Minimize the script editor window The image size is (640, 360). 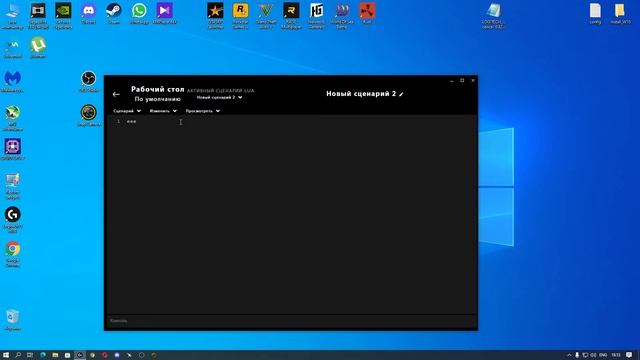point(451,81)
